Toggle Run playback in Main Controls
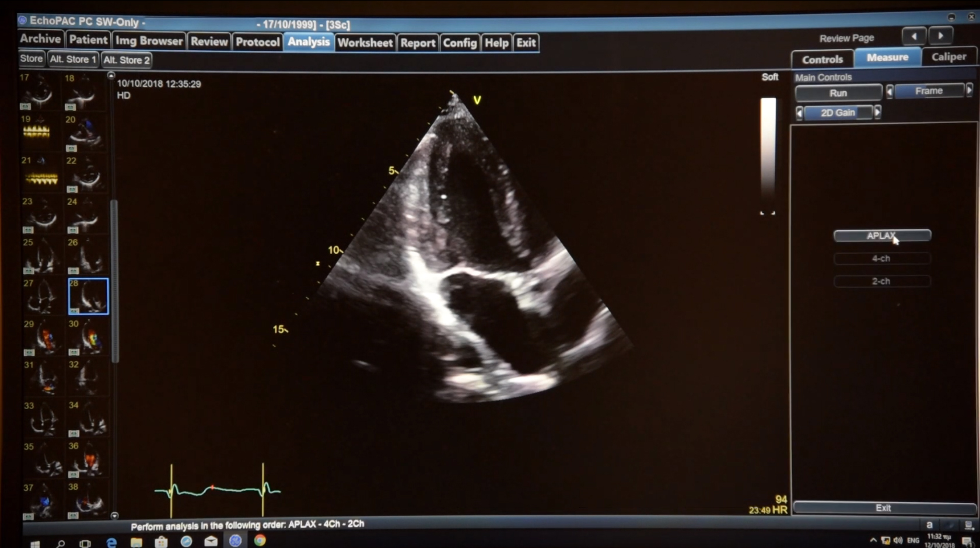The width and height of the screenshot is (980, 548). coord(838,93)
